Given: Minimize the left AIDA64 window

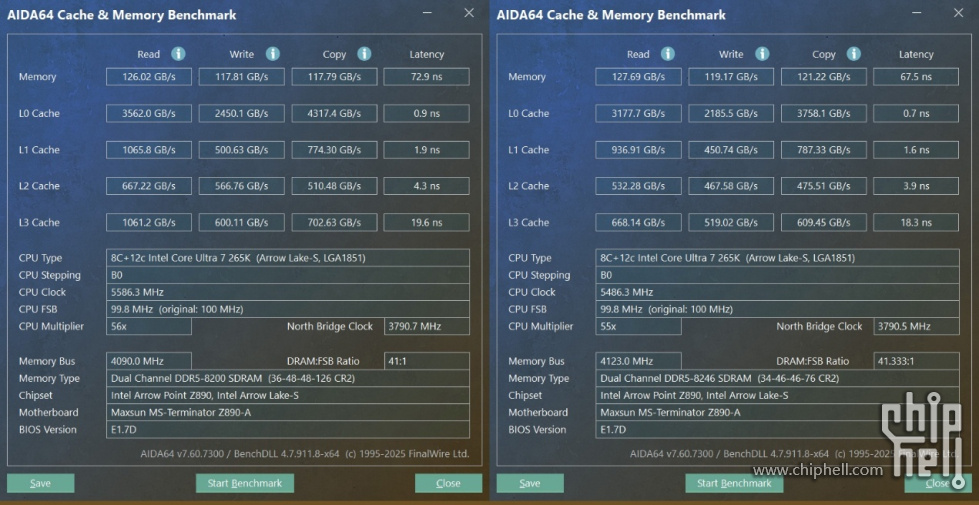Looking at the screenshot, I should click(428, 13).
